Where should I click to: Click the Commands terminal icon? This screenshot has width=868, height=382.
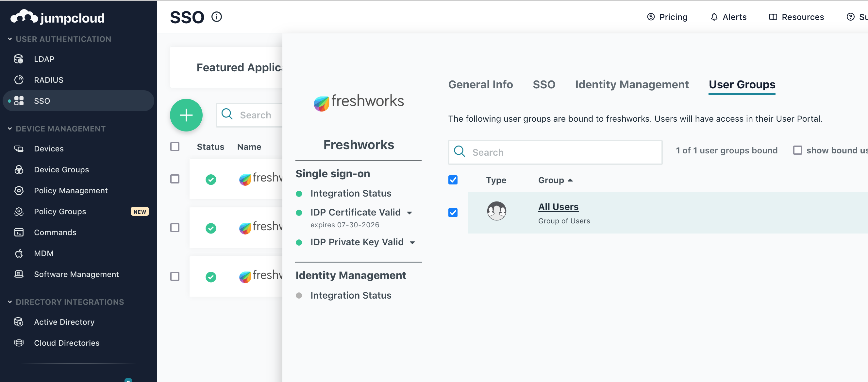[x=19, y=232]
